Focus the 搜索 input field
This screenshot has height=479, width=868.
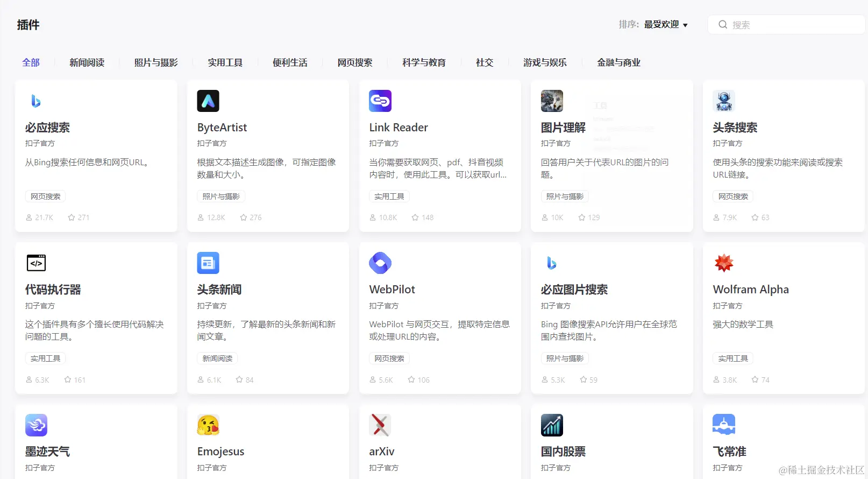(786, 25)
